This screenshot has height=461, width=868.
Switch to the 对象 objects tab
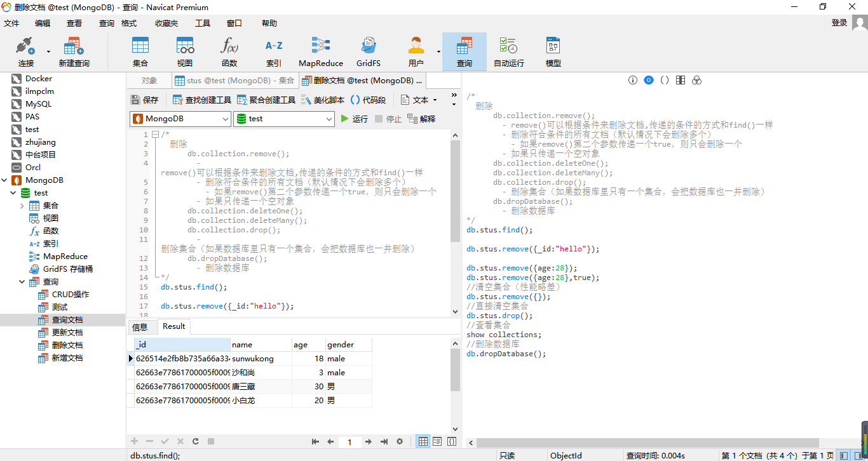click(x=149, y=81)
